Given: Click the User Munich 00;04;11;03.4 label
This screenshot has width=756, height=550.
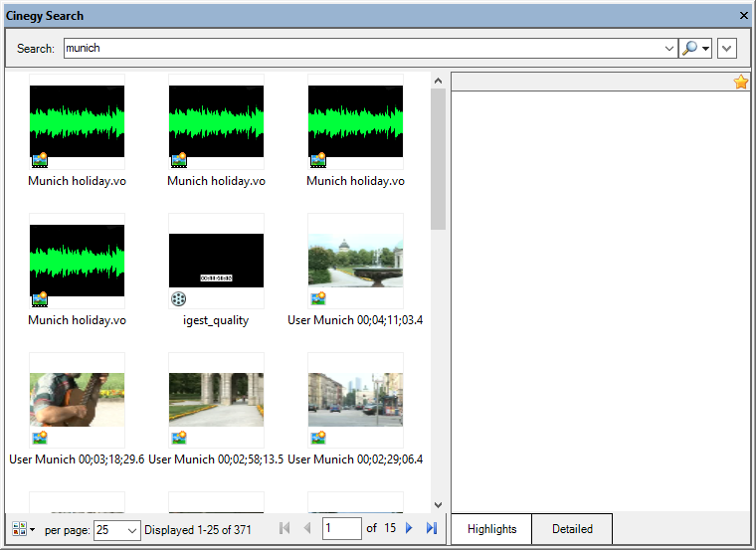Looking at the screenshot, I should point(355,320).
